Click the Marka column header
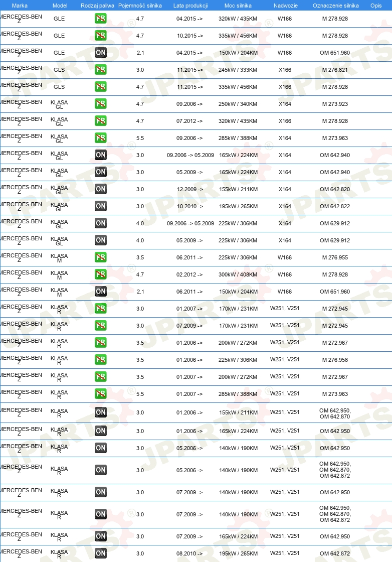 pos(20,6)
